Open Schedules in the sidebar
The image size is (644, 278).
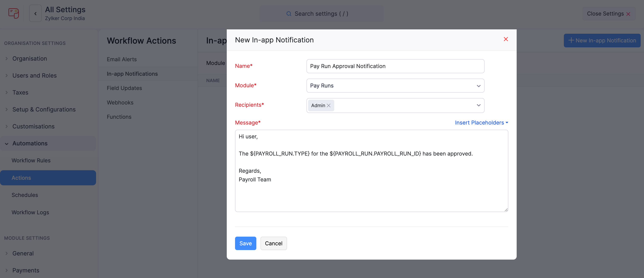[25, 195]
